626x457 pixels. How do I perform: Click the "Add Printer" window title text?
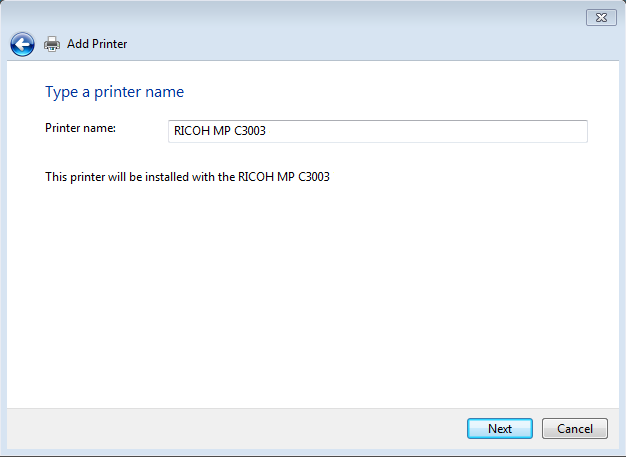pyautogui.click(x=97, y=44)
